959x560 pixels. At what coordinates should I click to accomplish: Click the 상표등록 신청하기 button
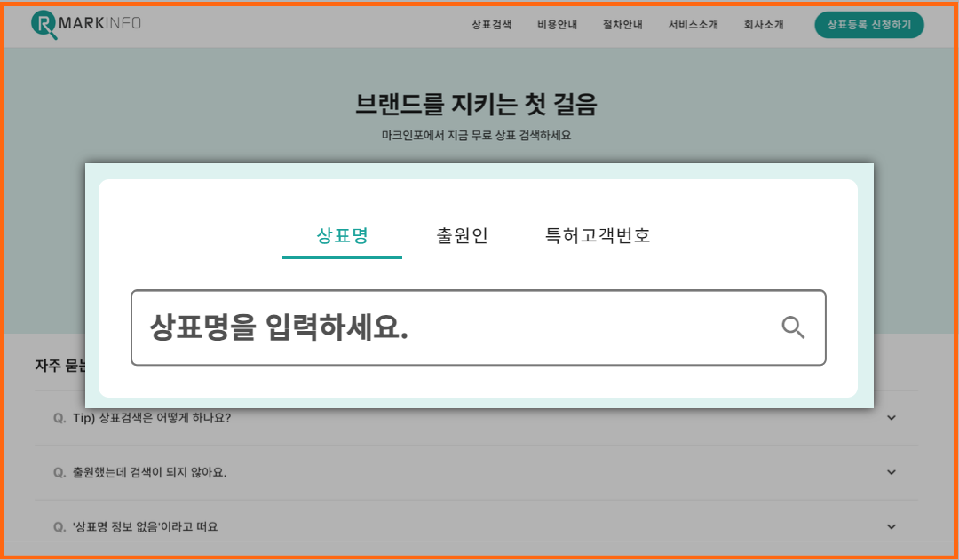click(869, 25)
